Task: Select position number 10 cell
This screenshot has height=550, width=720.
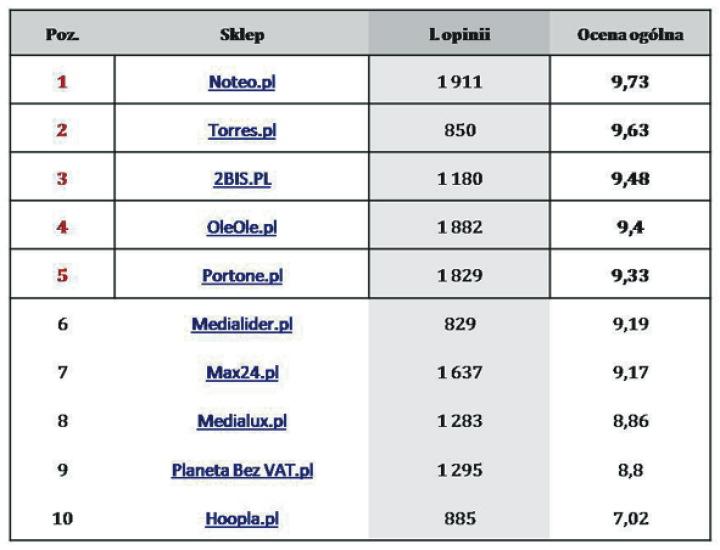Action: click(x=62, y=520)
